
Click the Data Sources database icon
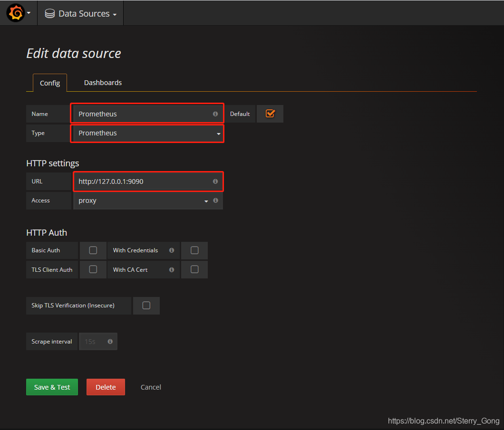tap(49, 13)
